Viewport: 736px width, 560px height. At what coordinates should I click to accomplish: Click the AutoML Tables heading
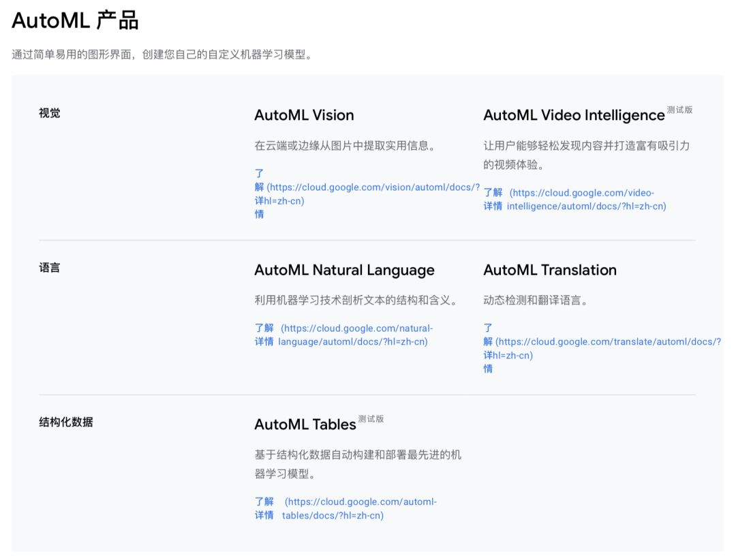(305, 424)
